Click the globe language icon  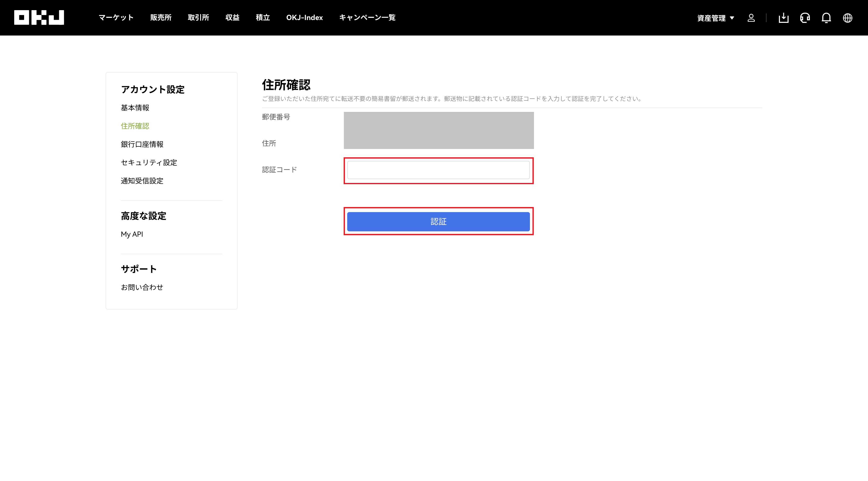point(848,18)
